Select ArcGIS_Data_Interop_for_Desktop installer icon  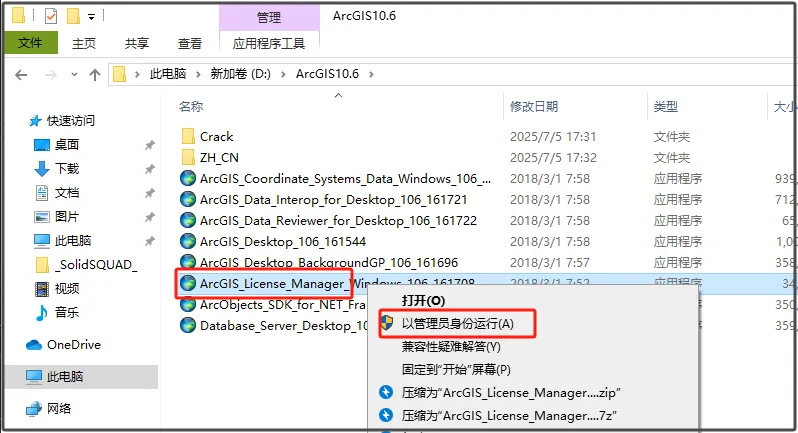(188, 199)
